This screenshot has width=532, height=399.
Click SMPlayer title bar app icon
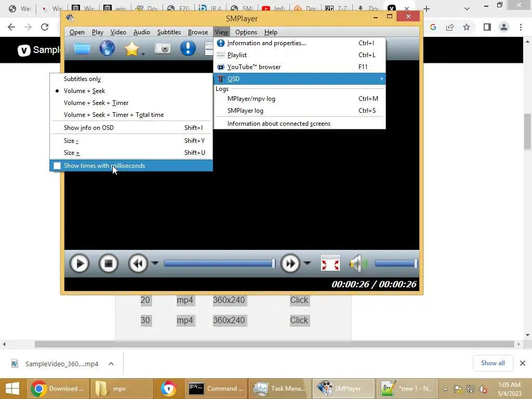[70, 18]
